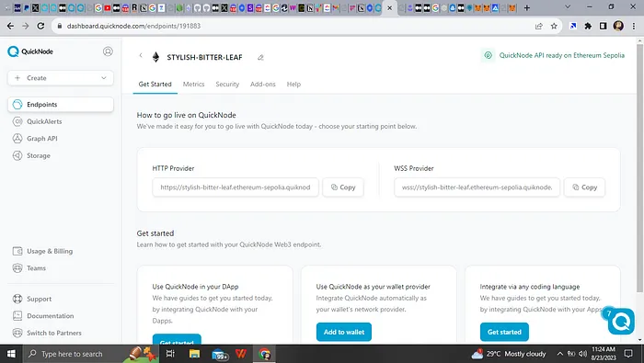Image resolution: width=644 pixels, height=363 pixels.
Task: Switch to the Metrics tab
Action: [193, 84]
